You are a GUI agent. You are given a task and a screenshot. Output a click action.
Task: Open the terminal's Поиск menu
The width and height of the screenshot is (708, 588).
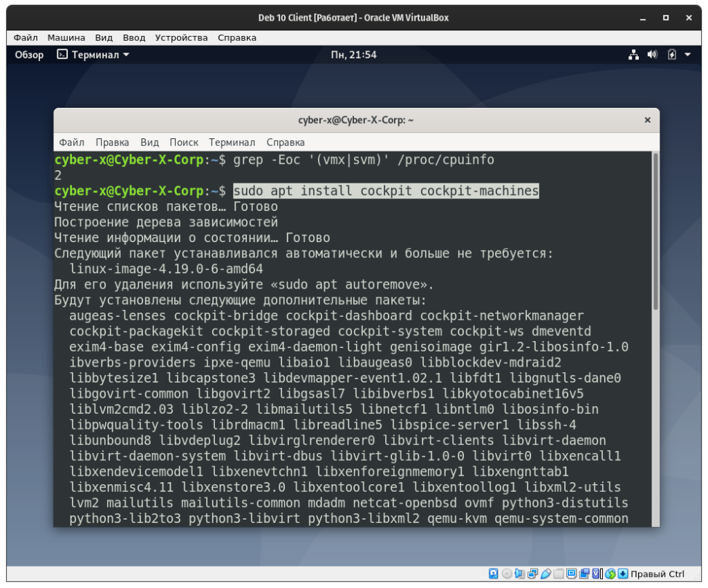(184, 142)
